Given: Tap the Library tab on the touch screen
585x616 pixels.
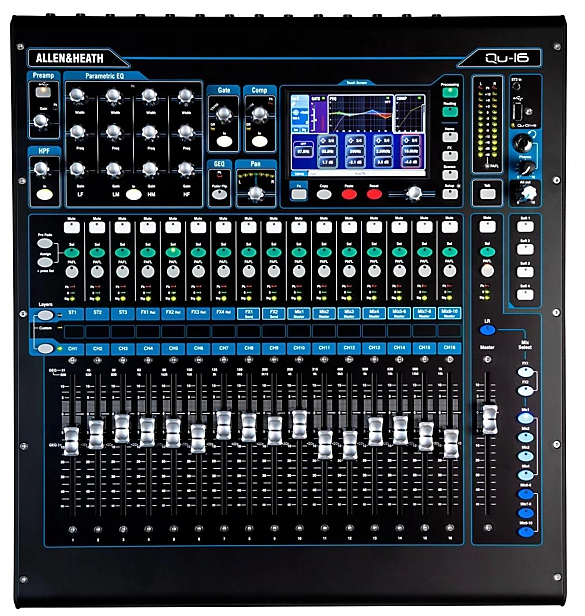Looking at the screenshot, I should coord(299,173).
